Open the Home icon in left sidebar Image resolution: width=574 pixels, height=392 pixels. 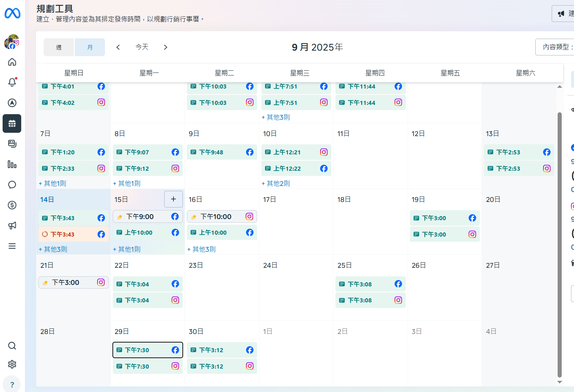[12, 62]
